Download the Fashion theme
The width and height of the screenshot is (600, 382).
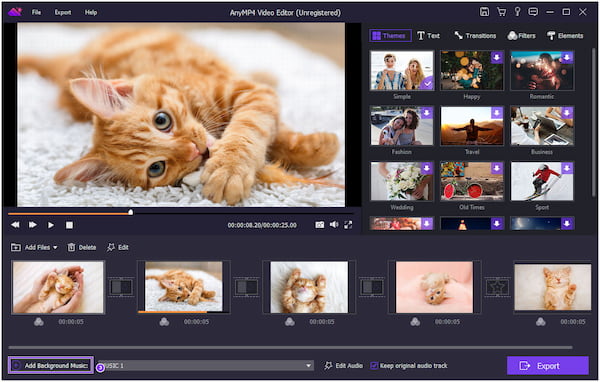tap(427, 113)
